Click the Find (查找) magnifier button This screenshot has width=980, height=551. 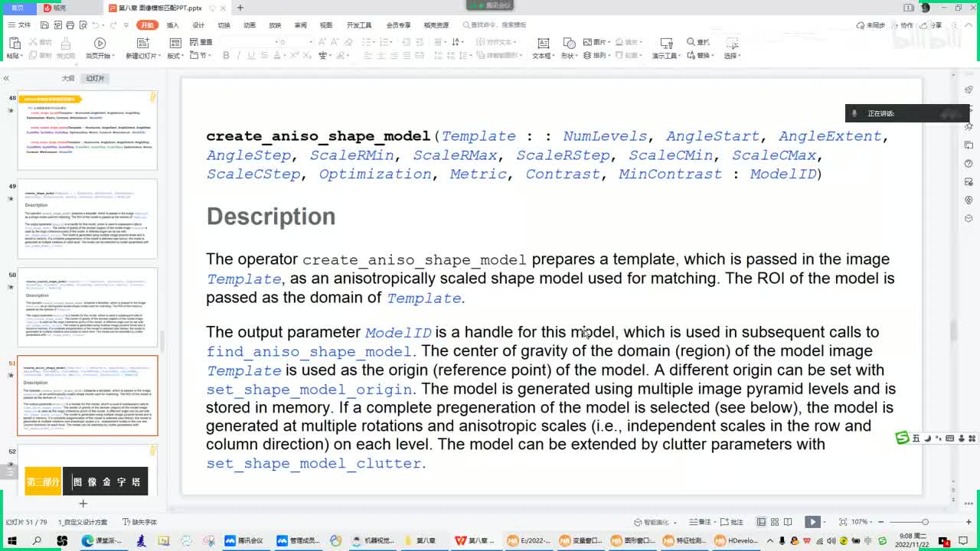(x=697, y=42)
